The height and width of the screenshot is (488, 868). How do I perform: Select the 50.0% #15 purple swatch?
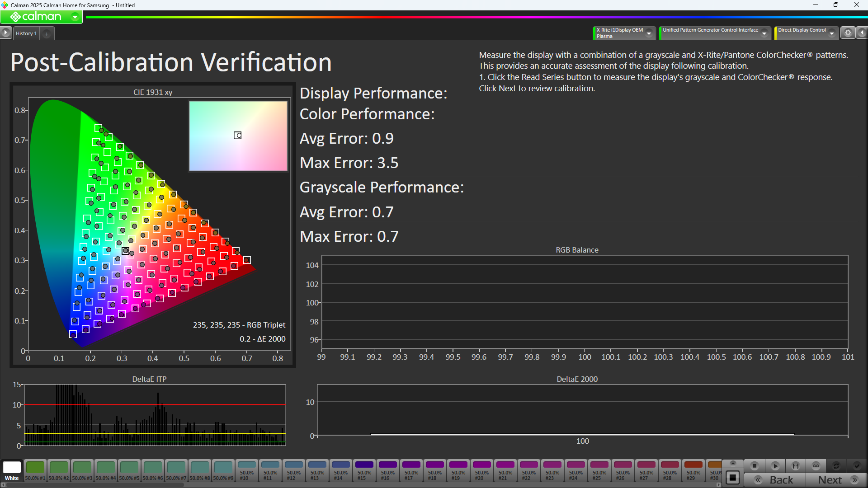click(364, 470)
